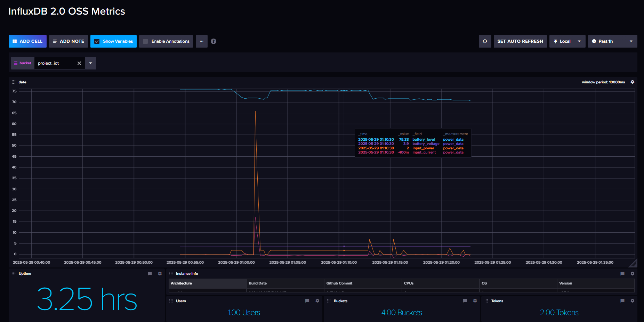
Task: Grab the date cell drag handle
Action: [x=14, y=82]
